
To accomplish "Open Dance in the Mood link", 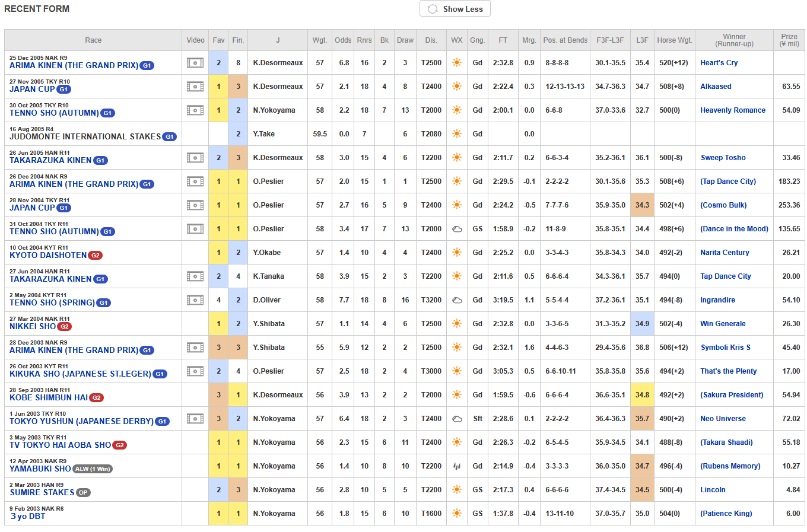I will 734,229.
